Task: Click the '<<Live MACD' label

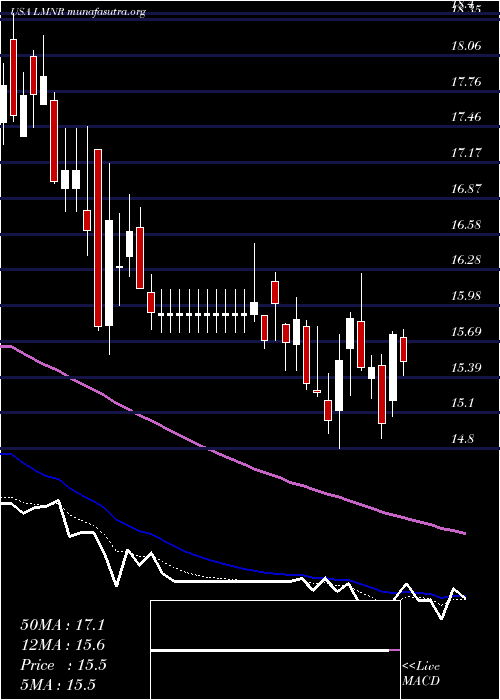Action: click(x=421, y=674)
